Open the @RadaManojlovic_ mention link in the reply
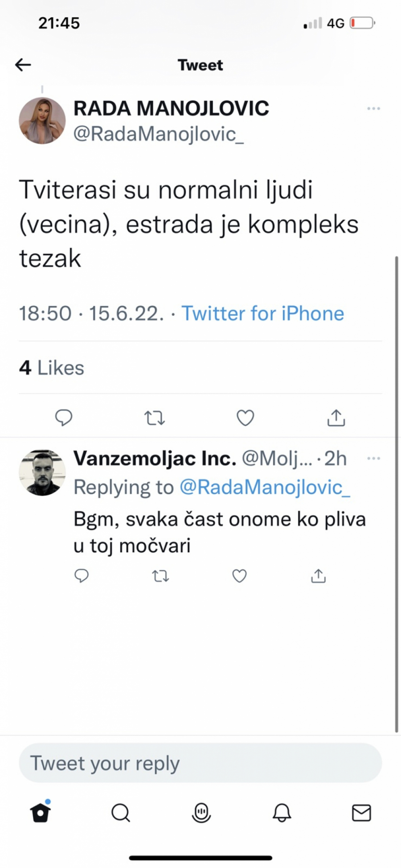This screenshot has width=401, height=868. coord(265,487)
